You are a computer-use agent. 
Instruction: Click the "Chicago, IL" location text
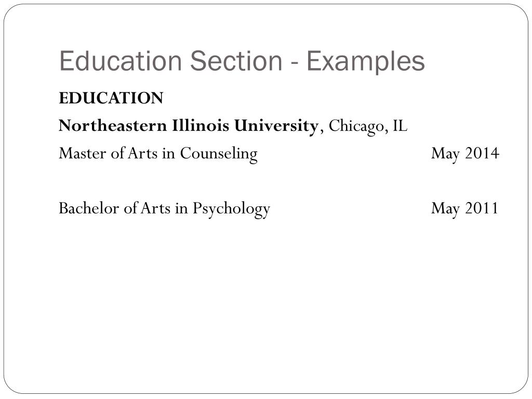tap(368, 127)
